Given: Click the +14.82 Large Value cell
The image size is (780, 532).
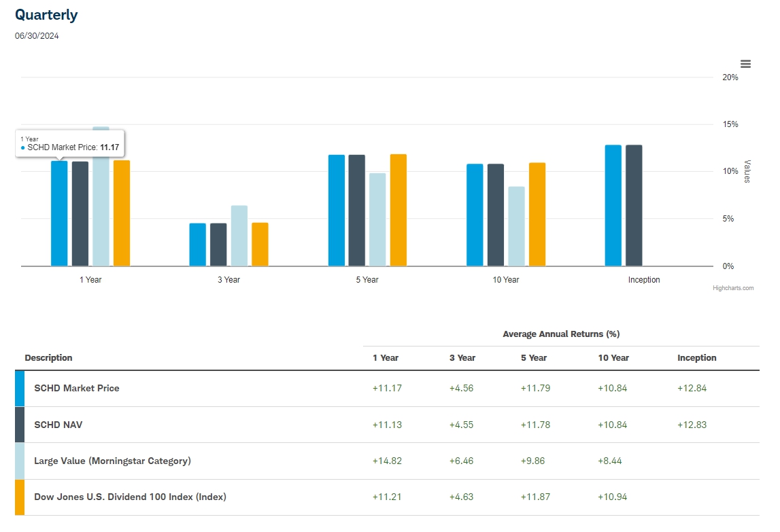Looking at the screenshot, I should point(387,461).
